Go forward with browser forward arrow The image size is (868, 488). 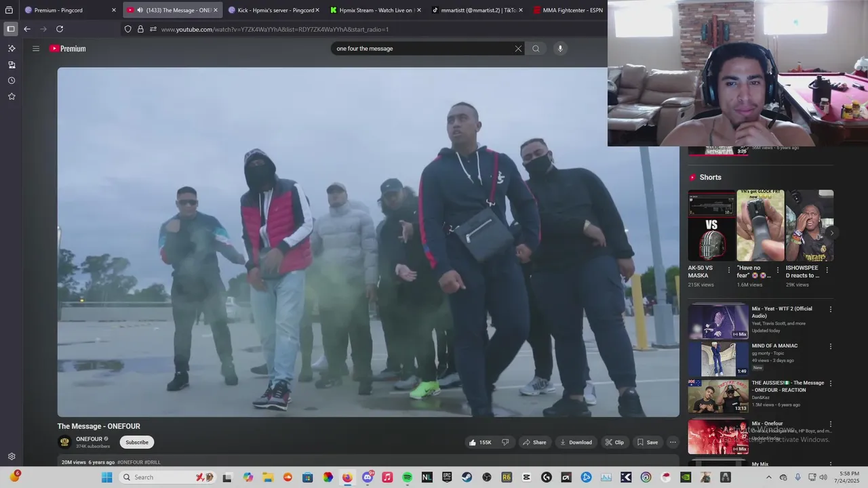(43, 29)
